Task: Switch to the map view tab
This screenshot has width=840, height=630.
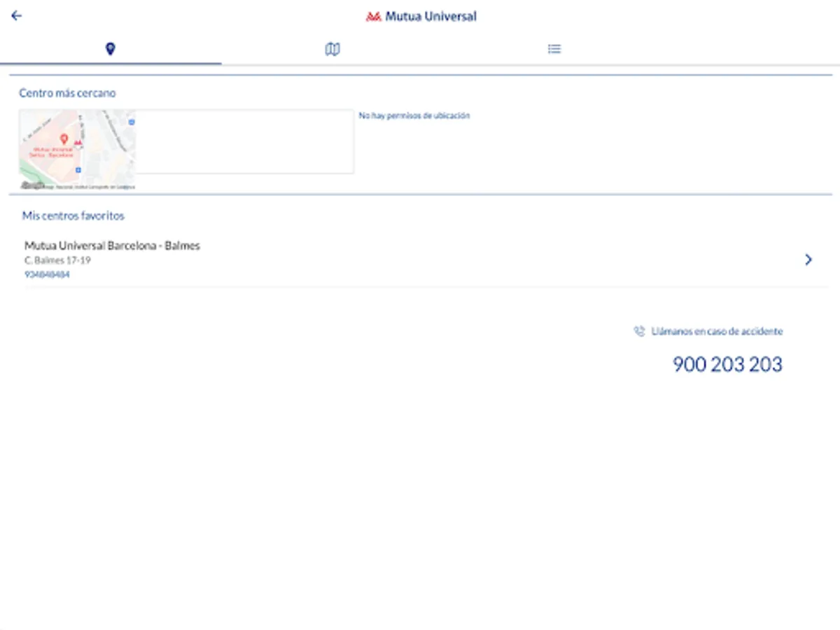Action: [x=332, y=49]
